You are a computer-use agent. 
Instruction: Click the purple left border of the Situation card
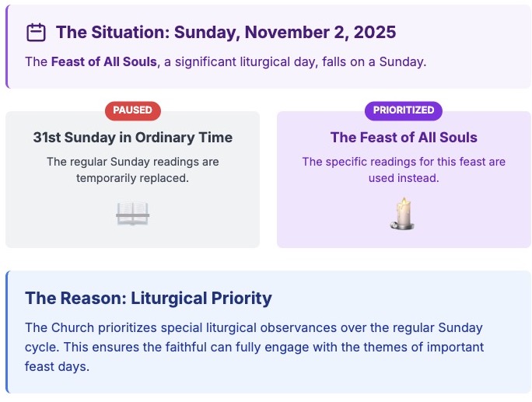7,47
